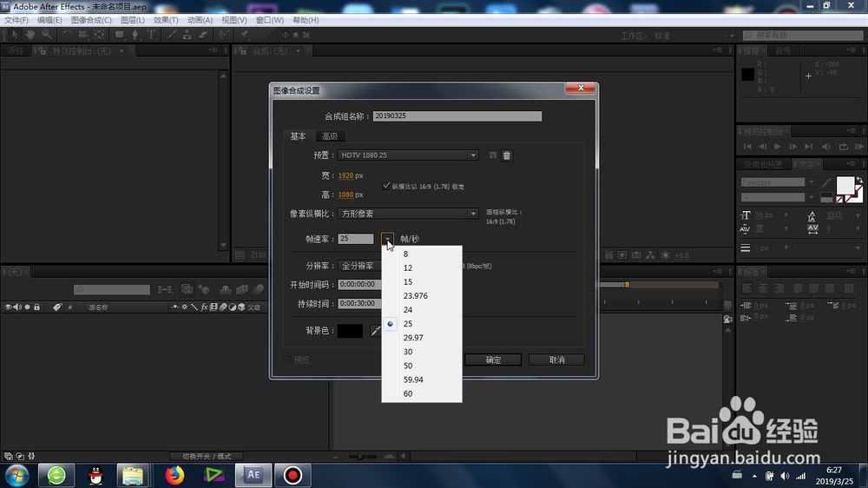
Task: Toggle lock aspect ratio 16:9 checkbox
Action: [386, 186]
